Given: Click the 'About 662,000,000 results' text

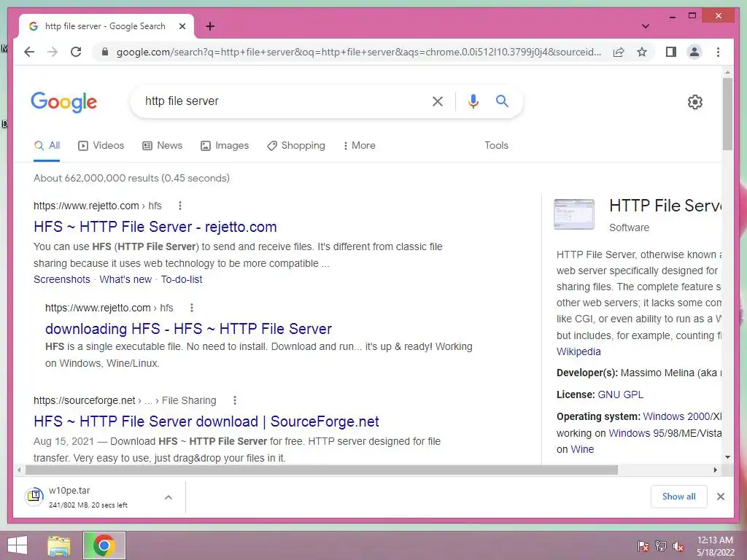Looking at the screenshot, I should click(x=131, y=178).
